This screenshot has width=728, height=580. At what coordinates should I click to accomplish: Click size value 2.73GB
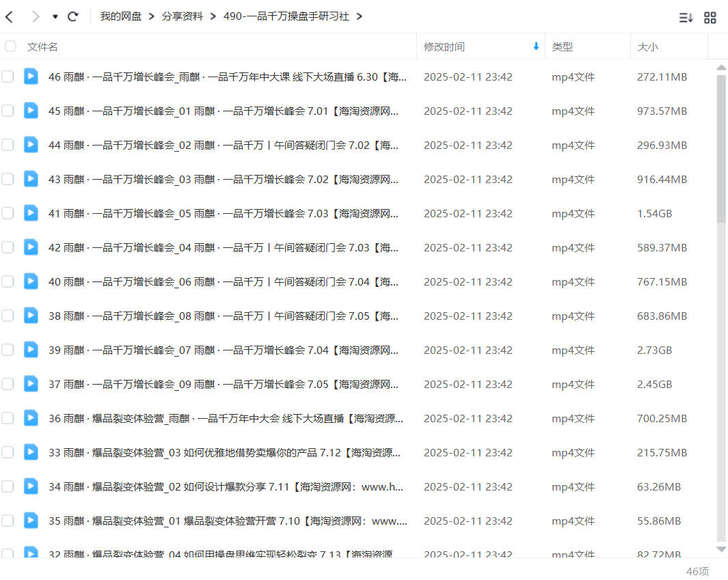click(654, 350)
